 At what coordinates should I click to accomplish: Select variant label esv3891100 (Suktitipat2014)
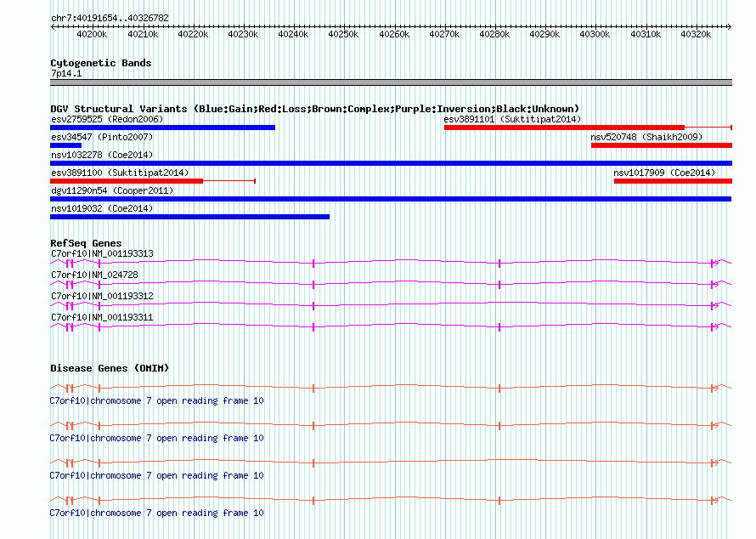click(120, 173)
